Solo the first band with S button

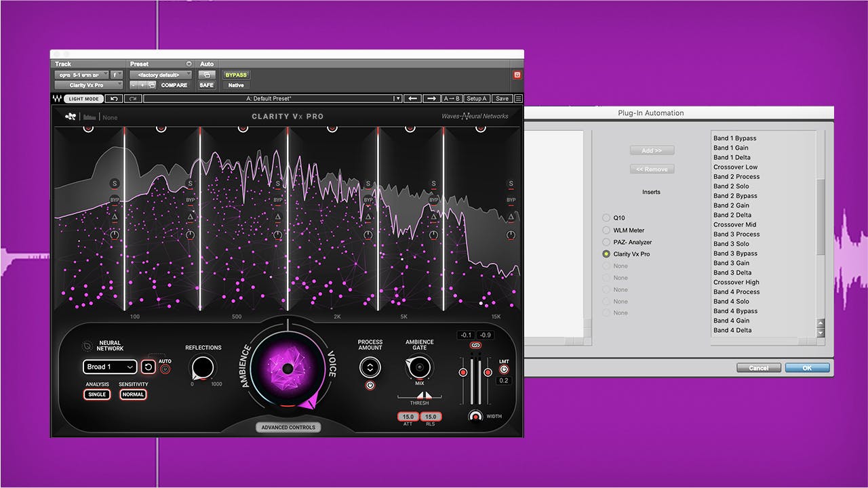[x=115, y=184]
